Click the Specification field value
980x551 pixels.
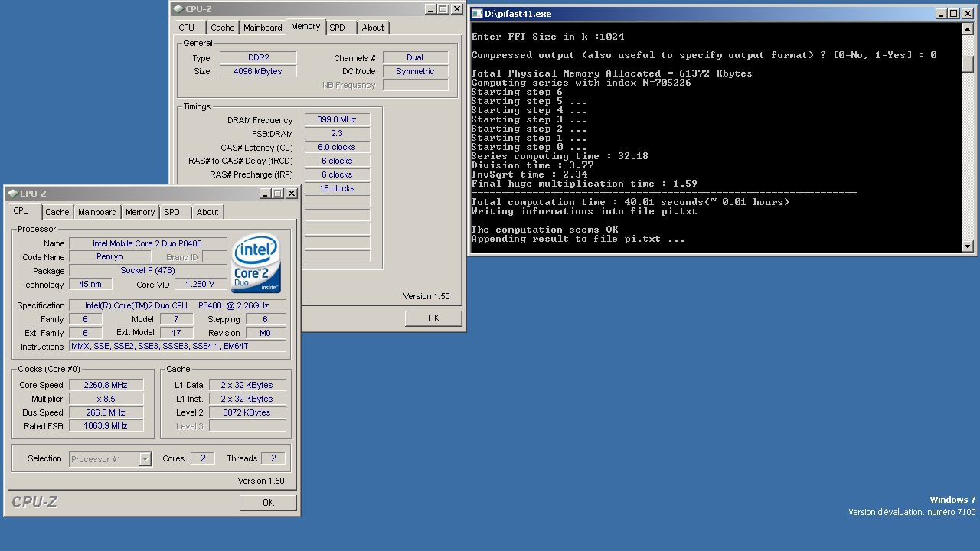coord(178,305)
